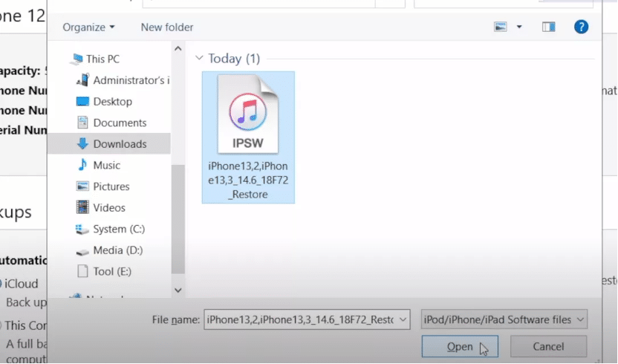Collapse the Today (1) group

click(199, 59)
